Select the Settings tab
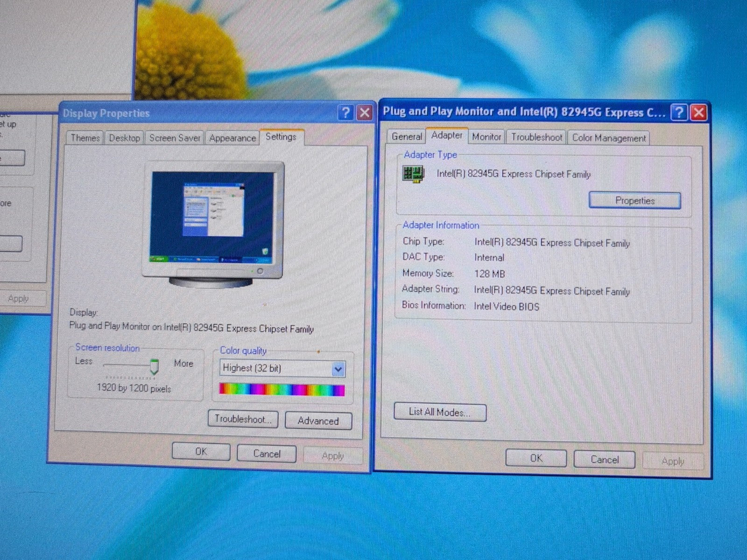The height and width of the screenshot is (560, 747). point(281,137)
